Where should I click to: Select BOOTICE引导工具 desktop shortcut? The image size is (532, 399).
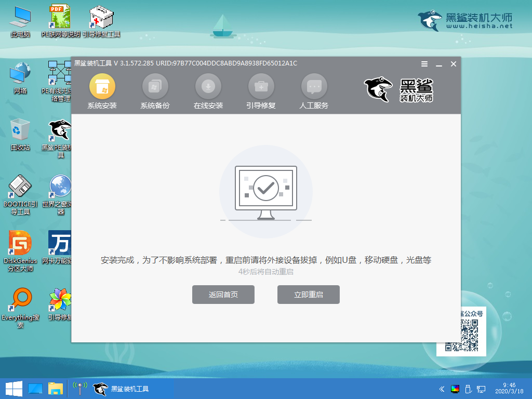pyautogui.click(x=20, y=195)
